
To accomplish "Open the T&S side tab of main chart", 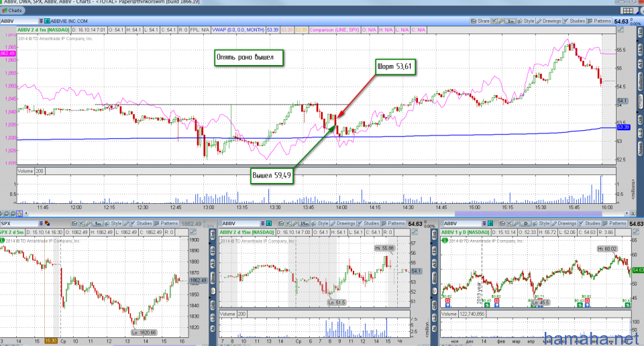I will pos(640,50).
